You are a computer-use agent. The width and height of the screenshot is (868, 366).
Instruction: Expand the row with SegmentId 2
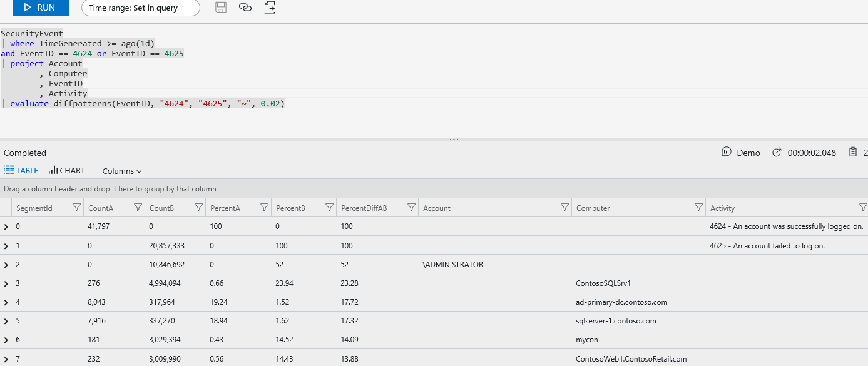[x=6, y=265]
